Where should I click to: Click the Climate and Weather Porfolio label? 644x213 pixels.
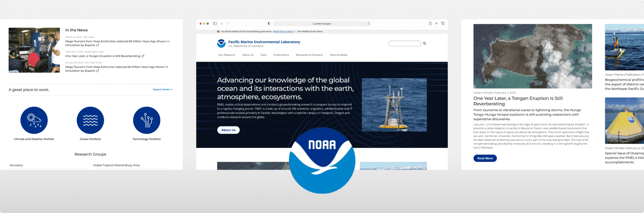point(34,139)
